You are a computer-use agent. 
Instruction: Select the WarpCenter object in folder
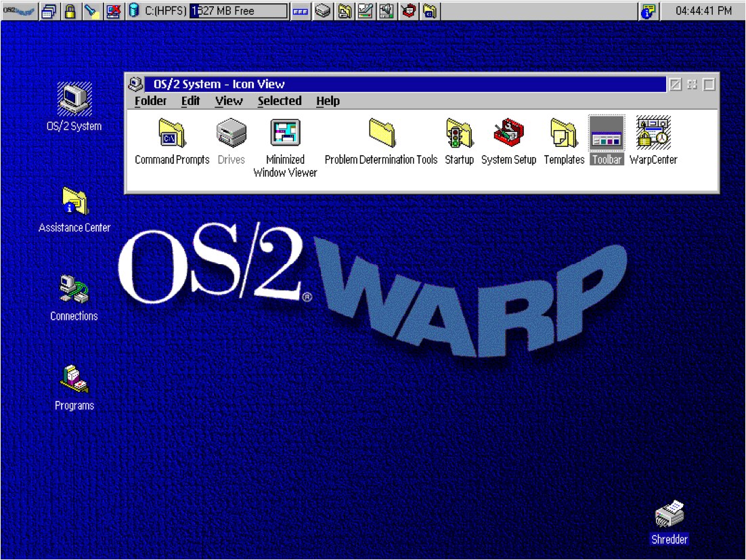pyautogui.click(x=653, y=140)
